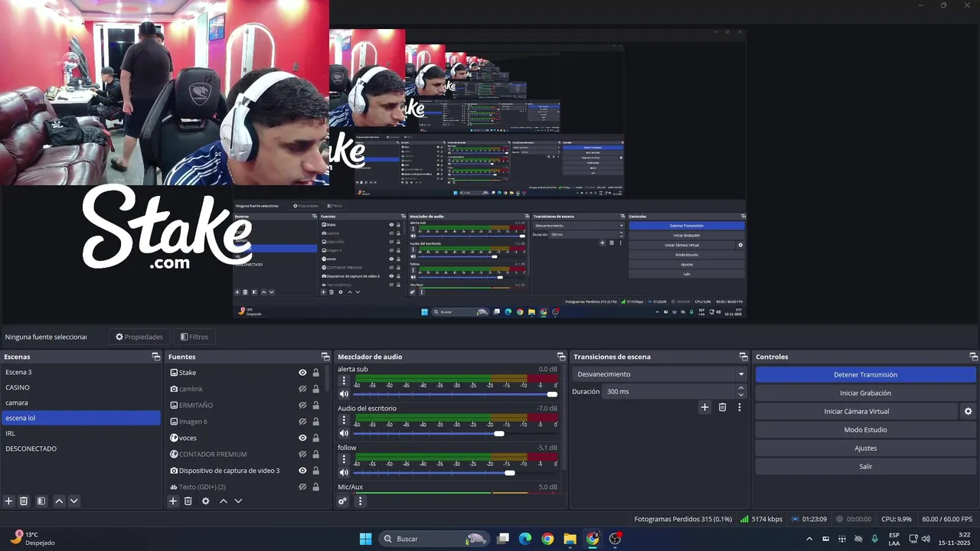
Task: Show hidden icons in system tray
Action: click(809, 539)
